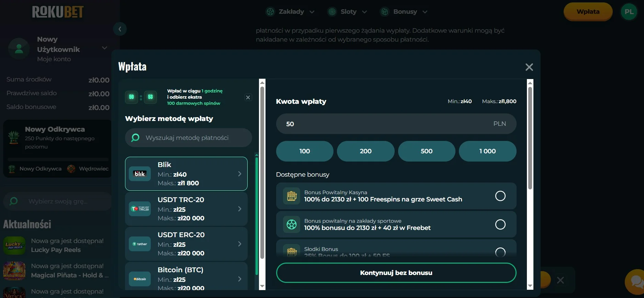Screen dimensions: 644x298
Task: Click the Lucky Pay Reels game thumbnail
Action: point(14,245)
